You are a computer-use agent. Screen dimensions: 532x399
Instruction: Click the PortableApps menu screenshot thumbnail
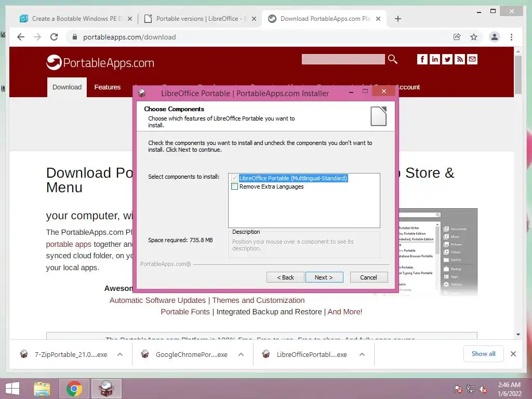click(437, 252)
